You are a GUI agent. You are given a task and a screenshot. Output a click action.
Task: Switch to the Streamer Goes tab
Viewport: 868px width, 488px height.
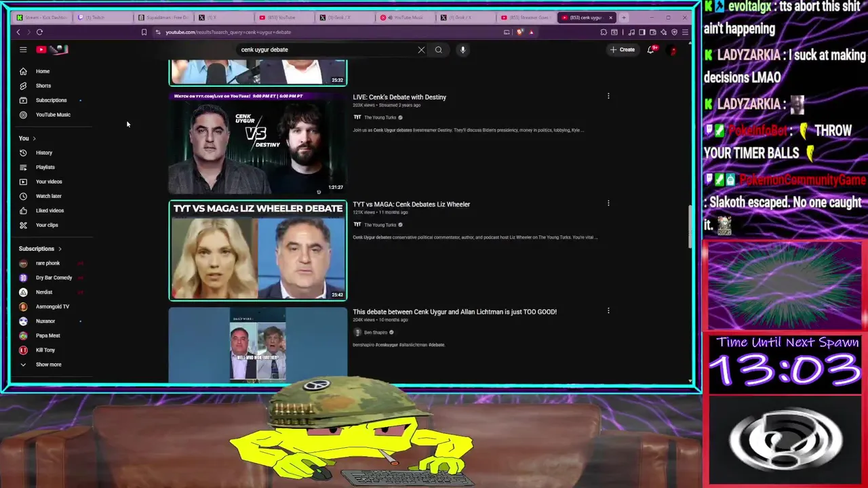(x=526, y=18)
